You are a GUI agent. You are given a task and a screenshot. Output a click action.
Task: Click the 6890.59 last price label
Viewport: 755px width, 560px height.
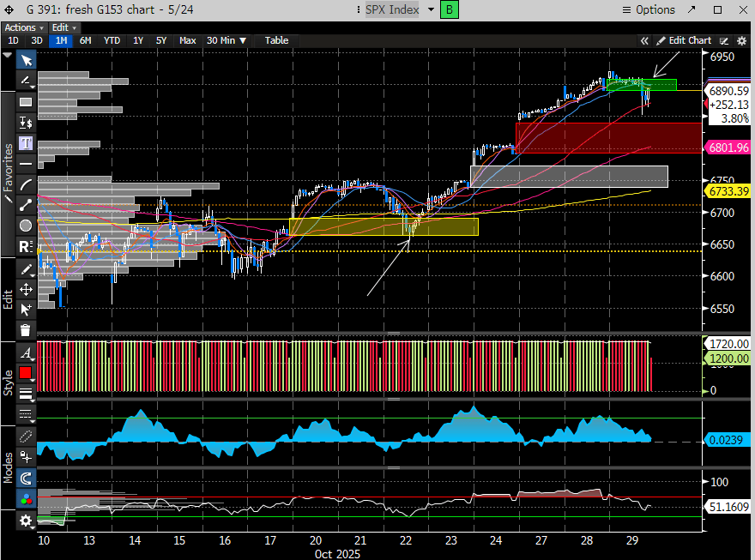coord(729,91)
